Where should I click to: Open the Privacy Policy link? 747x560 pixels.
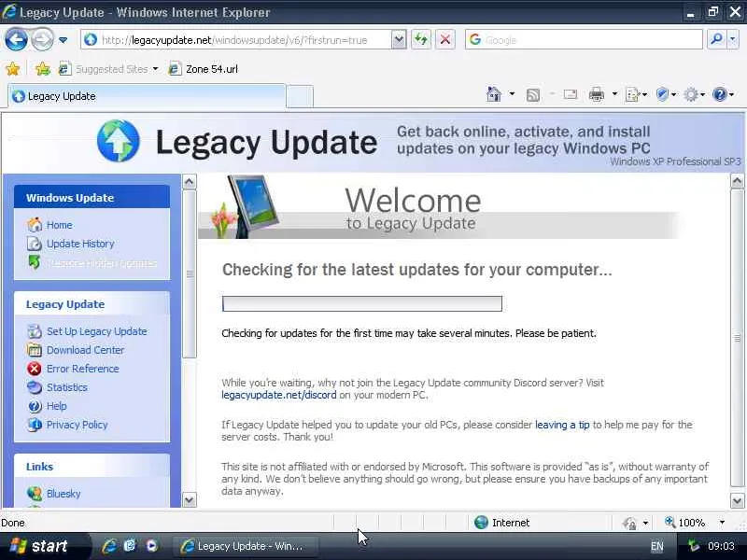click(77, 425)
